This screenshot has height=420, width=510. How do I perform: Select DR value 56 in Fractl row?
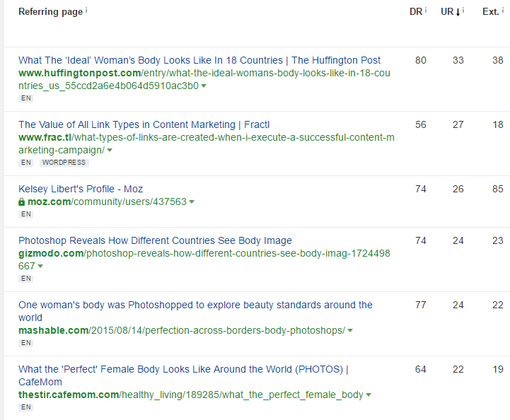421,124
